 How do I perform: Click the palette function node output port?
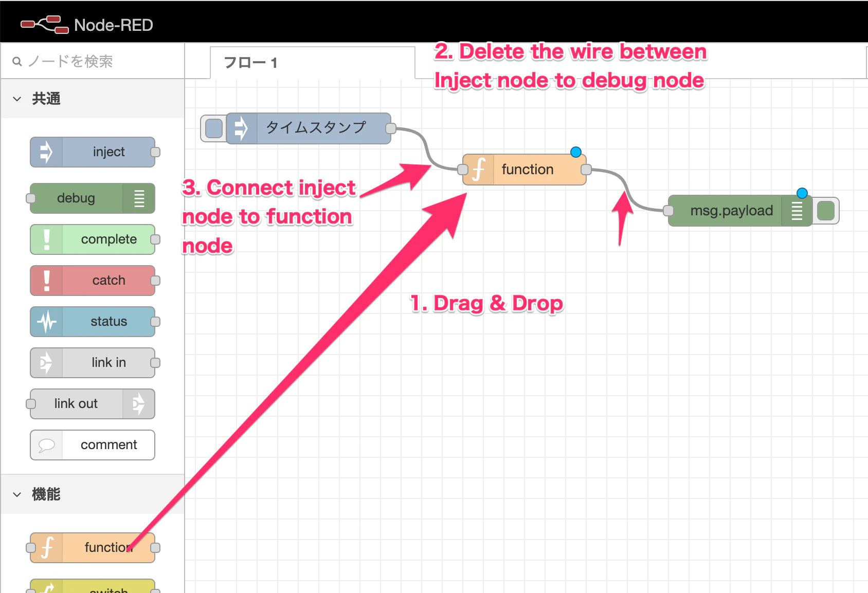pos(155,548)
